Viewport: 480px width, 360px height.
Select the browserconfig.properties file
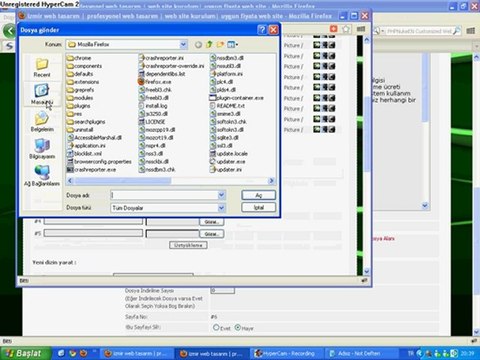click(99, 162)
